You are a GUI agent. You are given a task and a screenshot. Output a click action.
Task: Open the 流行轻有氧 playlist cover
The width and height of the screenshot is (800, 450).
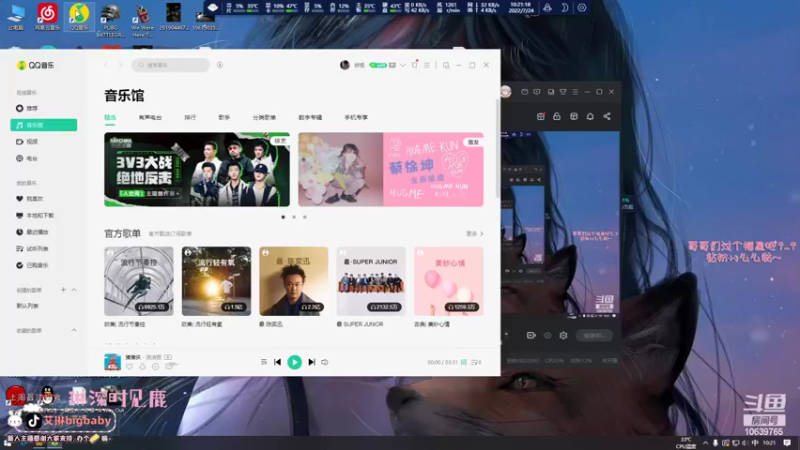pyautogui.click(x=216, y=281)
